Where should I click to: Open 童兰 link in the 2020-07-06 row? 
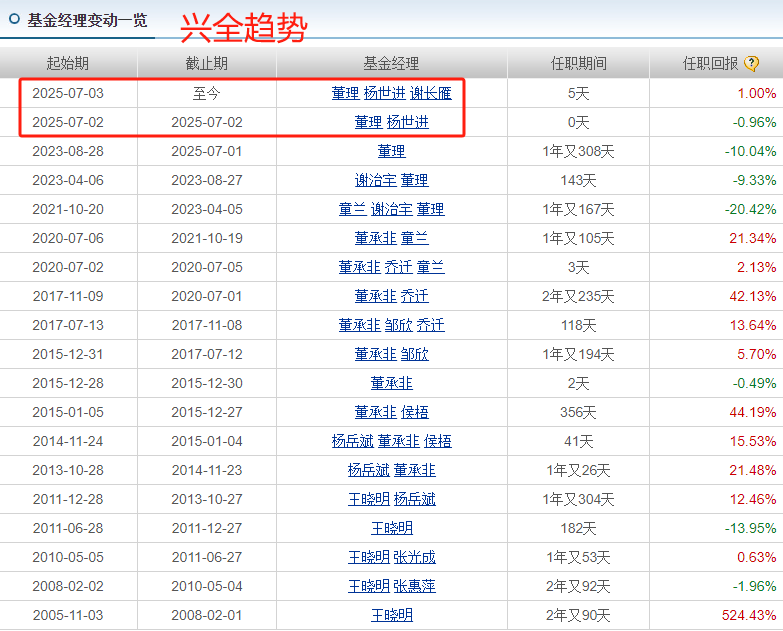(414, 238)
